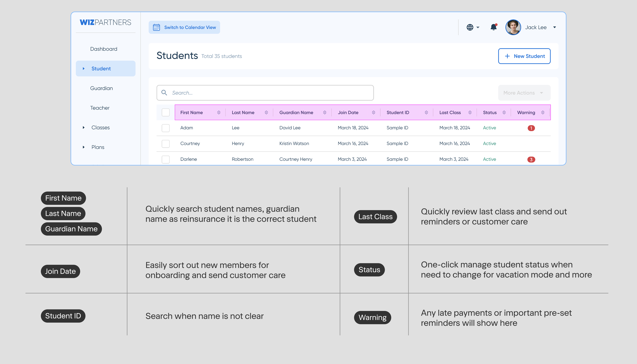Click join date March 16, 2024
Screen dimensions: 637x364
353,144
